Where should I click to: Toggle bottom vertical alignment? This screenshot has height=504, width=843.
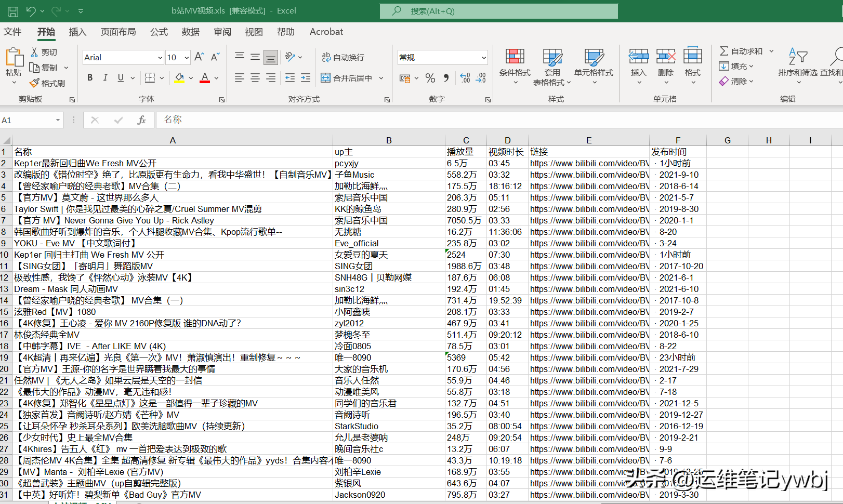point(271,57)
